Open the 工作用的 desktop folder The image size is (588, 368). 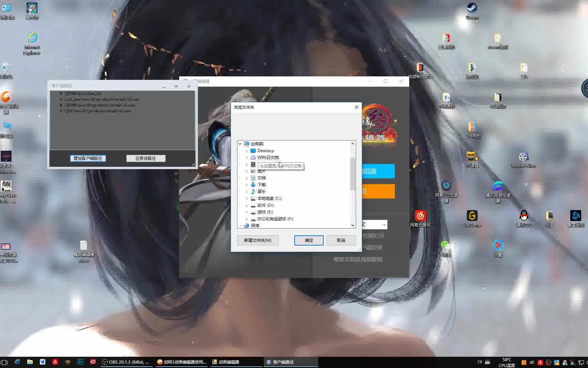click(472, 130)
